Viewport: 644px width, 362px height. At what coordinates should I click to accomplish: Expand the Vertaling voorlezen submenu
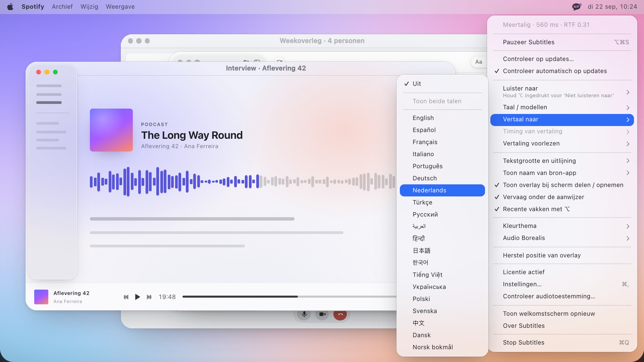click(x=562, y=143)
